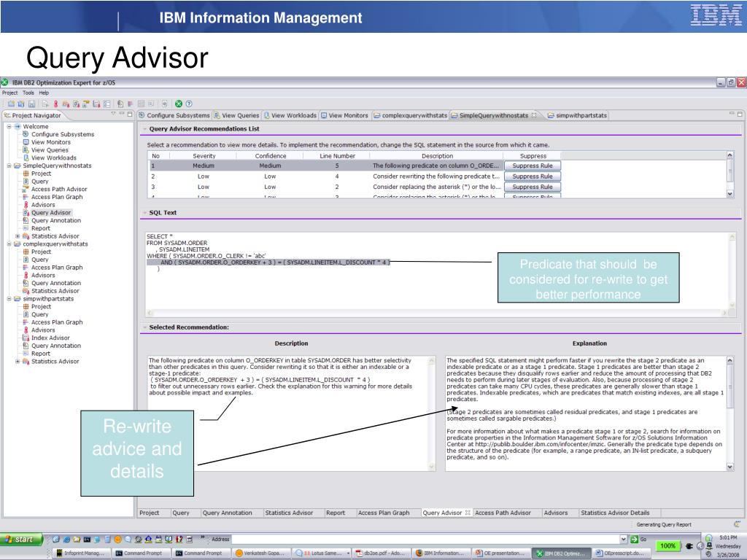Switch to first Command Prompt taskbar item
The width and height of the screenshot is (747, 560).
pos(139,553)
